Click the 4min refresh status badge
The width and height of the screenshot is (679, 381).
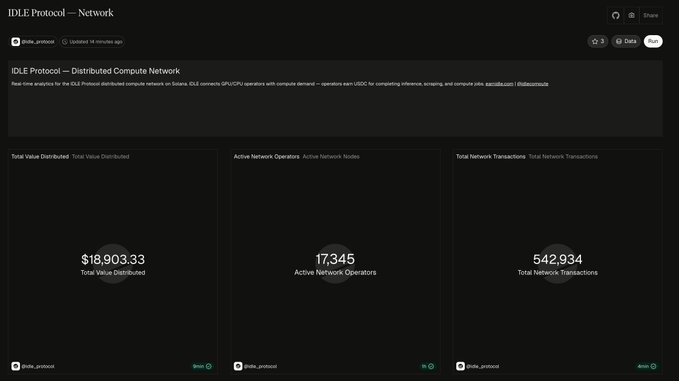647,366
